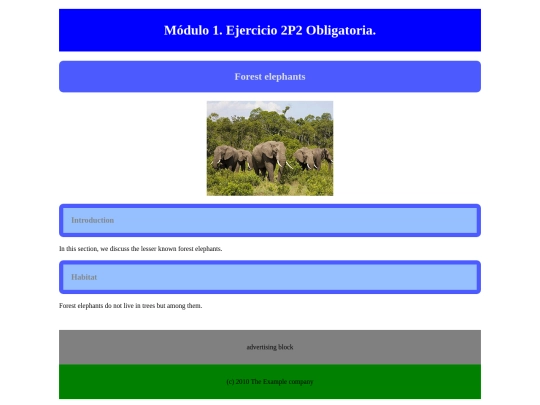Screen dimensions: 540x405
Task: Click the 'Introduction' section heading
Action: tap(270, 220)
